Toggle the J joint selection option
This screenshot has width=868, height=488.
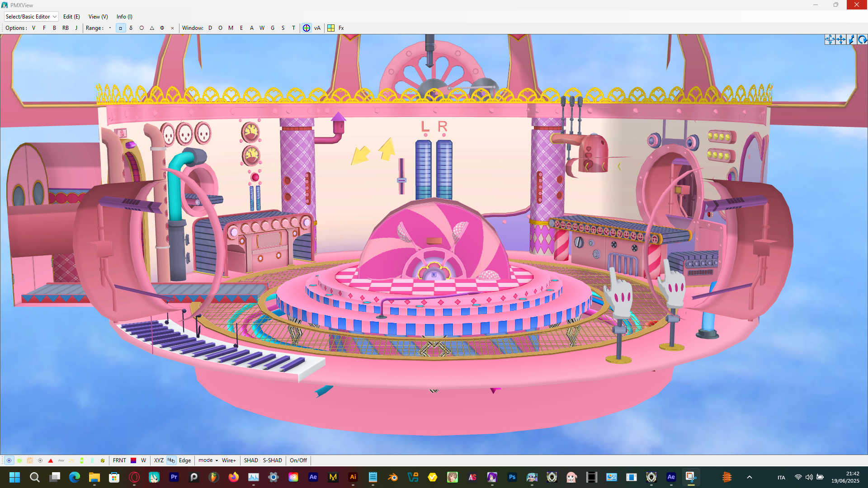(x=76, y=28)
